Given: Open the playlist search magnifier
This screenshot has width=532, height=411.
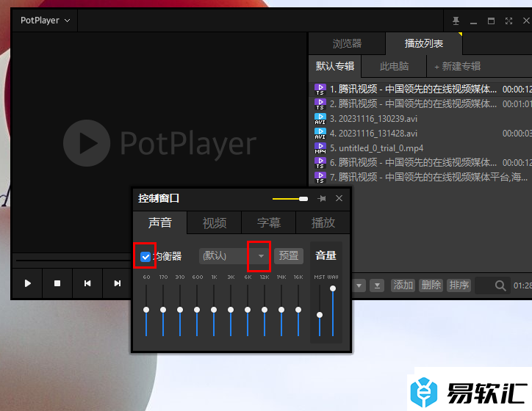Looking at the screenshot, I should (500, 285).
